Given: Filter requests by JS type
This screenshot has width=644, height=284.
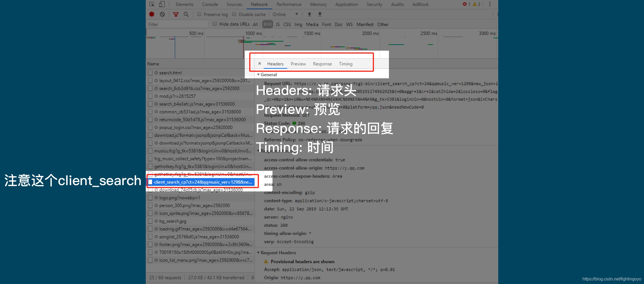Looking at the screenshot, I should coord(278,24).
